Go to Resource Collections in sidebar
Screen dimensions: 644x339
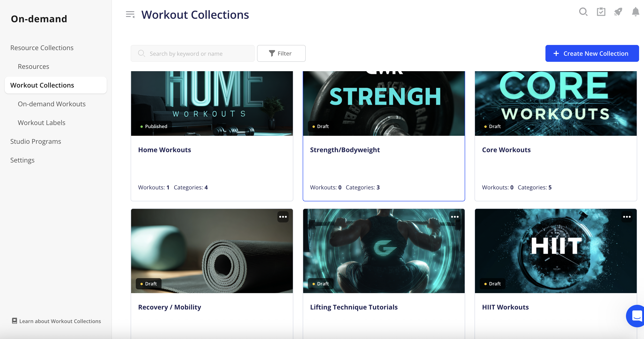(42, 48)
